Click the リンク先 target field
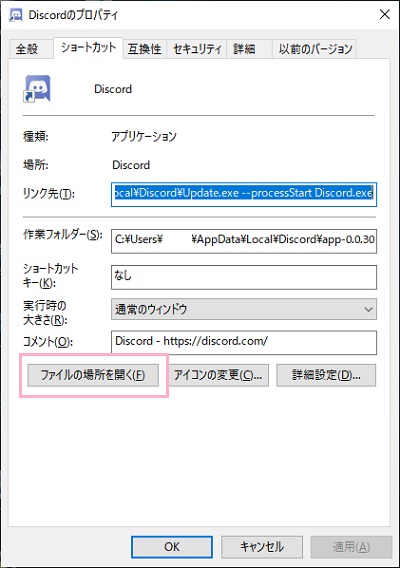This screenshot has height=568, width=400. (x=244, y=195)
